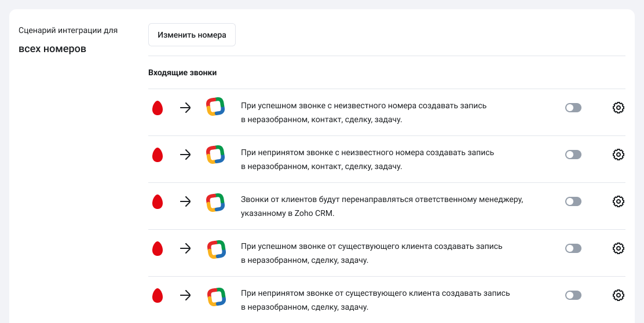
Task: Enable toggle for missed call from existing client
Action: coord(573,295)
